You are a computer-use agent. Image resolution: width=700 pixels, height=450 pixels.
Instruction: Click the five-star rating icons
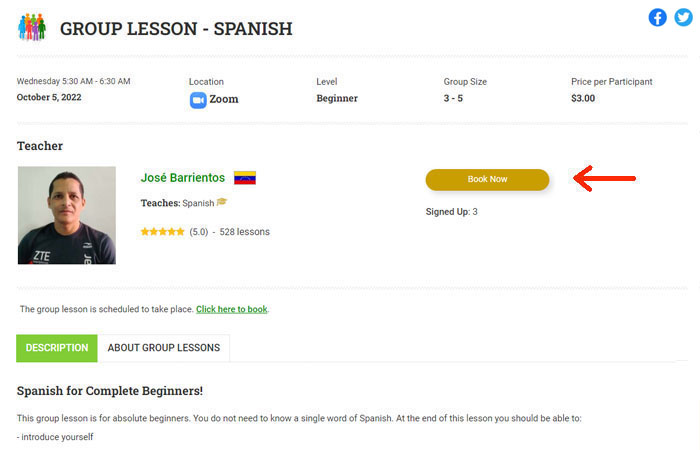pyautogui.click(x=162, y=232)
